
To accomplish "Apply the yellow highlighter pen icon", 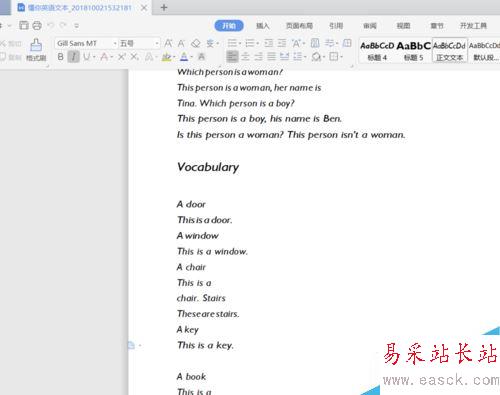I will [166, 57].
